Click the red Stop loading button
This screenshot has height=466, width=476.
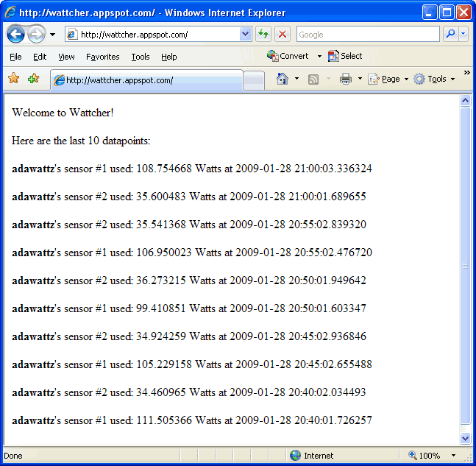pos(283,34)
